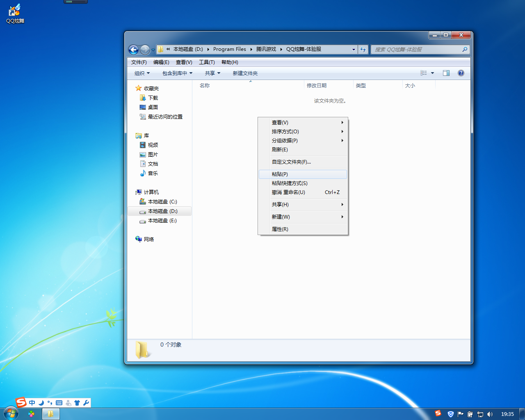The height and width of the screenshot is (420, 525).
Task: Open the address bar history dropdown arrow
Action: point(354,50)
